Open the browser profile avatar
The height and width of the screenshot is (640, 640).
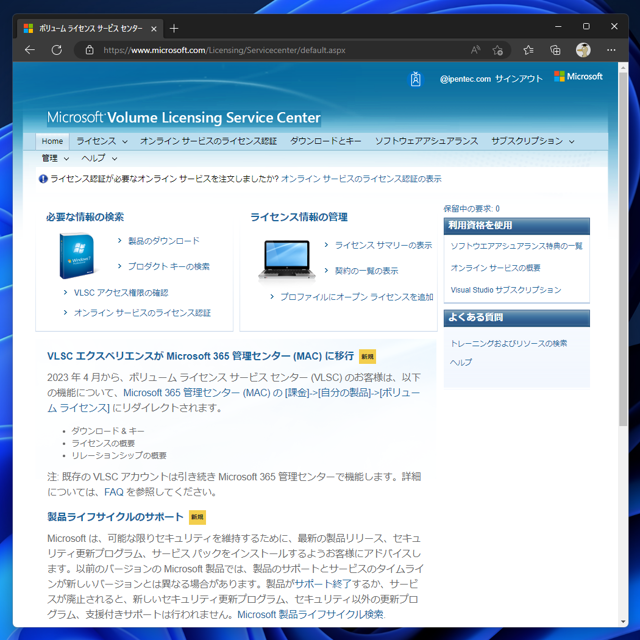(x=583, y=50)
